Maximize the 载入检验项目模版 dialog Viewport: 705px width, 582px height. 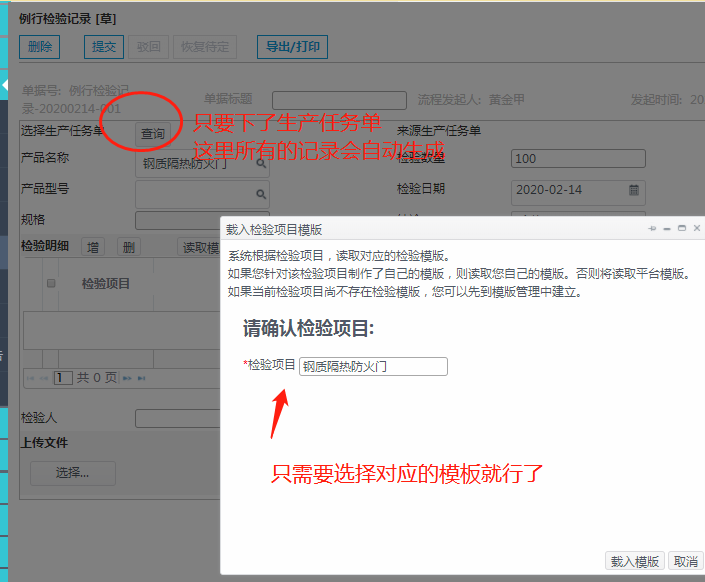(x=682, y=229)
